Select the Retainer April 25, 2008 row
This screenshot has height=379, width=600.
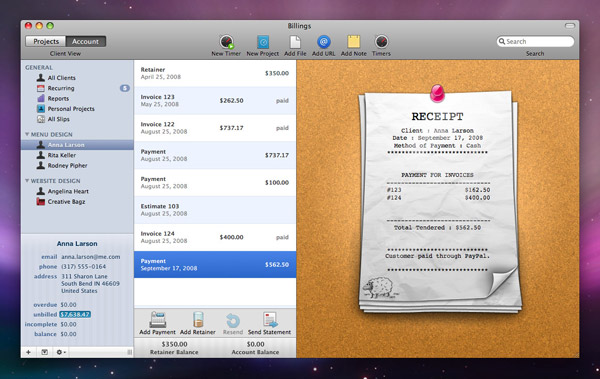pos(215,73)
